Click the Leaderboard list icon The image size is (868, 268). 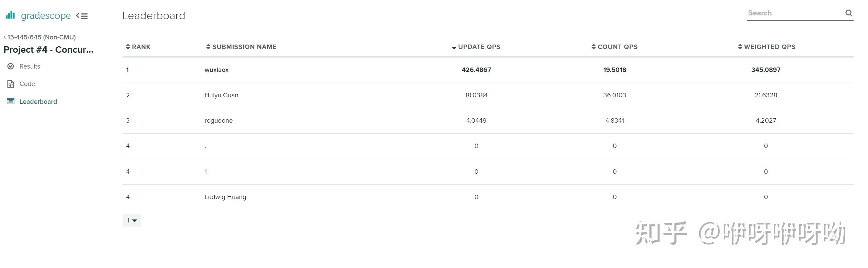pyautogui.click(x=11, y=101)
